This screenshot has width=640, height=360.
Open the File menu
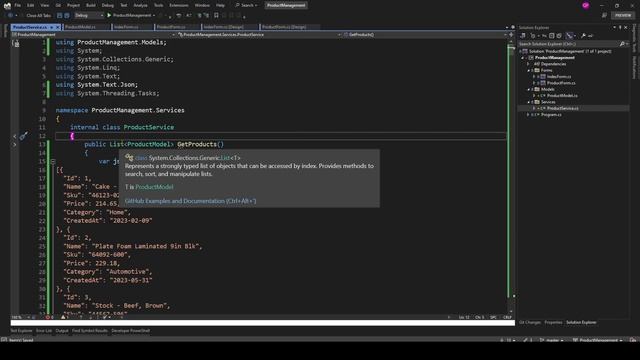tap(18, 5)
